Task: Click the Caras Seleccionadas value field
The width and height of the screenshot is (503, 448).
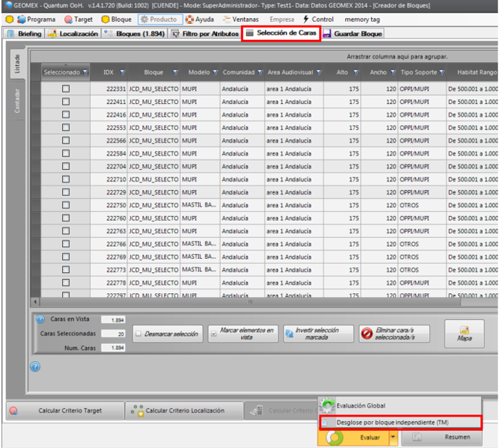Action: point(113,334)
